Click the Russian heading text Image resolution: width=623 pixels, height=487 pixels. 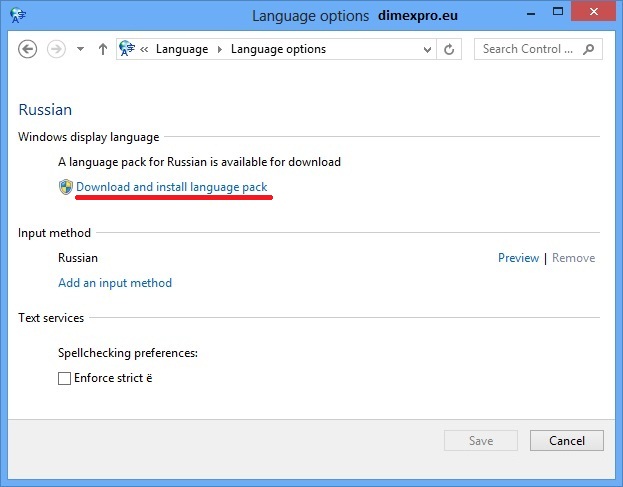[x=45, y=110]
